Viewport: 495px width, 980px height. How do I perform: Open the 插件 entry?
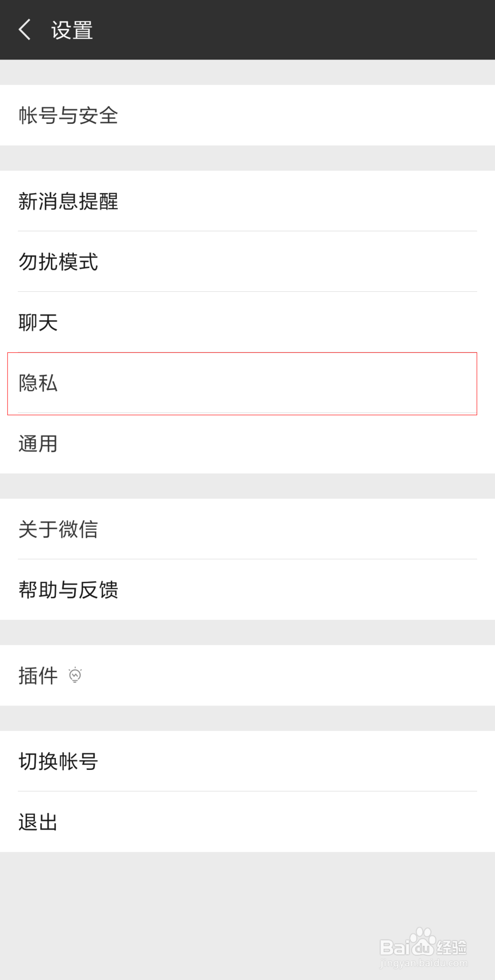[247, 675]
